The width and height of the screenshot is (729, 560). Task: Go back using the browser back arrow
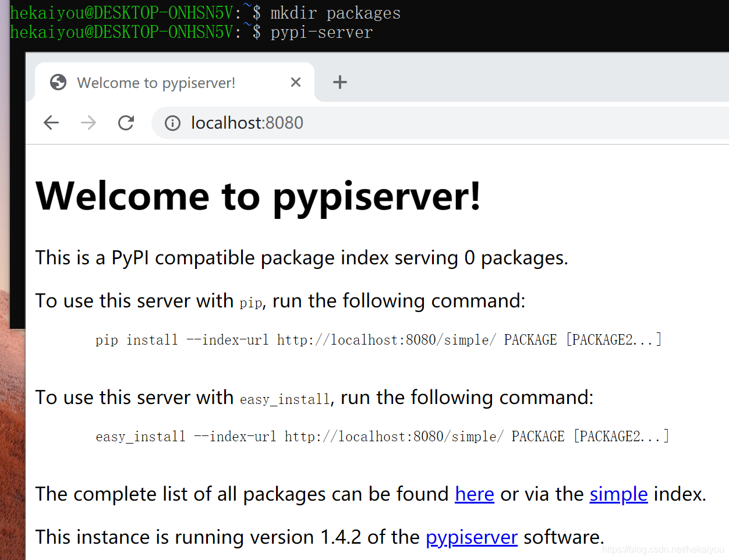51,123
